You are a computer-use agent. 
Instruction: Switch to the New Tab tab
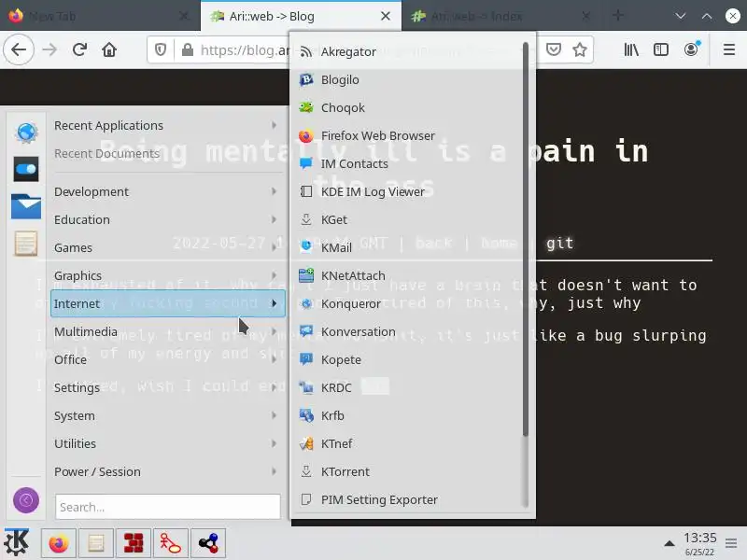click(100, 16)
